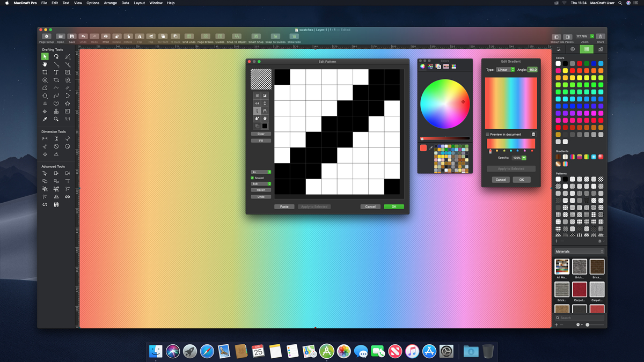The height and width of the screenshot is (362, 644).
Task: Pick the eyedropper in the Colors panel
Action: coord(430,148)
